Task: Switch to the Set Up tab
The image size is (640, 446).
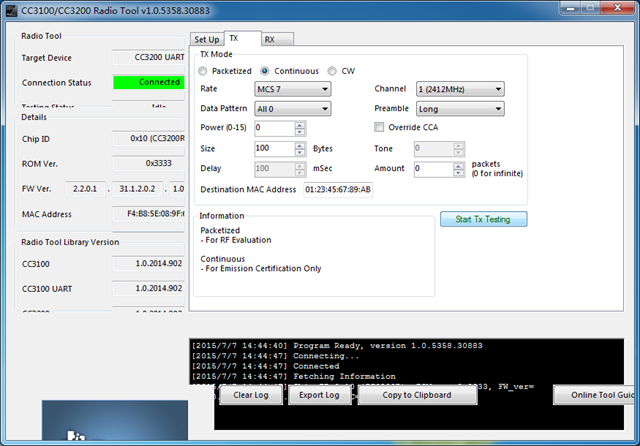Action: 207,39
